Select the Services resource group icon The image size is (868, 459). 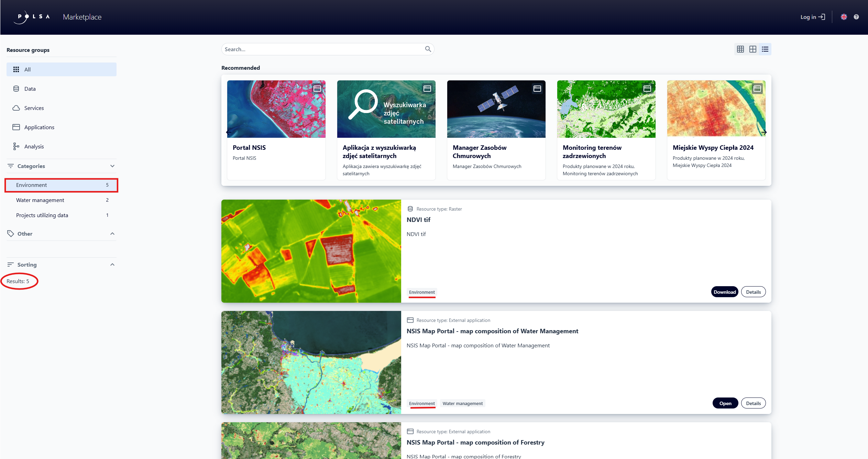point(16,108)
